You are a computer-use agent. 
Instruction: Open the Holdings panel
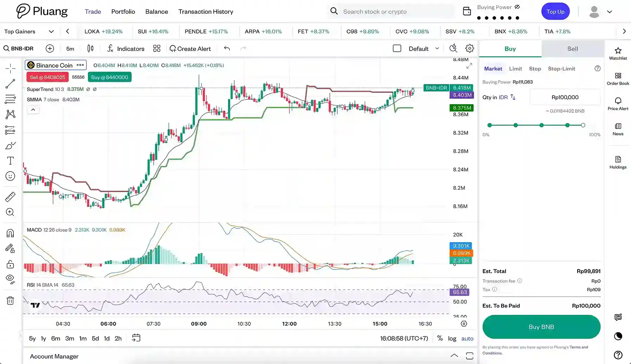[x=618, y=163]
